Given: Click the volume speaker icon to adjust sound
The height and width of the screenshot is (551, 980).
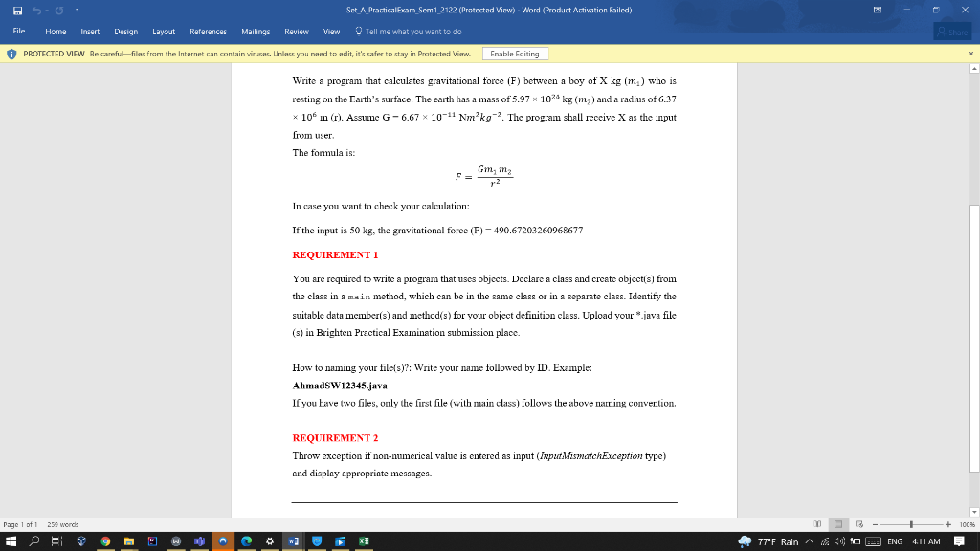Looking at the screenshot, I should (x=839, y=541).
